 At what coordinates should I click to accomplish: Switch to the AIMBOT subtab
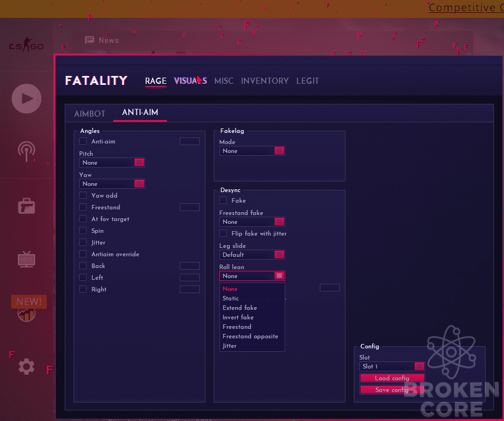[x=90, y=113]
